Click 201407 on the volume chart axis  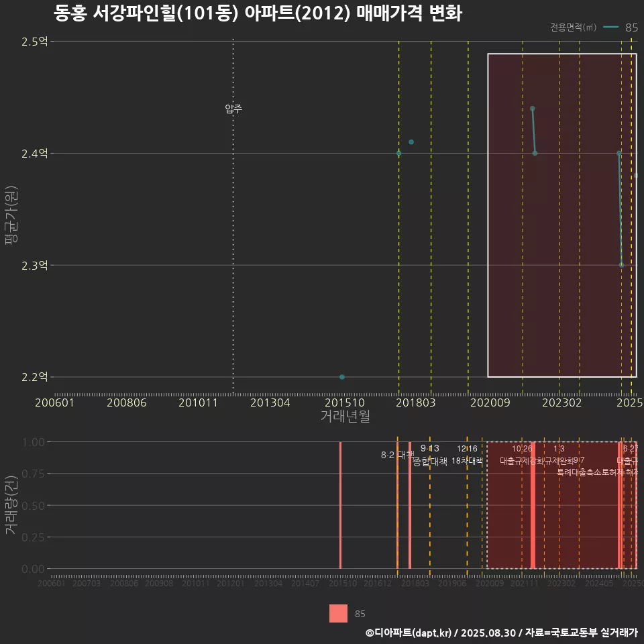[305, 583]
